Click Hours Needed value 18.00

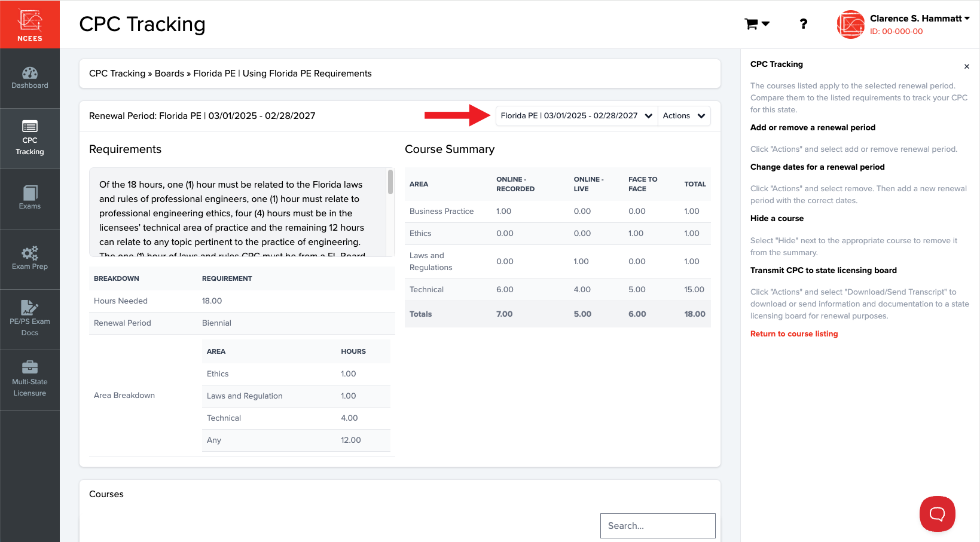pos(212,301)
